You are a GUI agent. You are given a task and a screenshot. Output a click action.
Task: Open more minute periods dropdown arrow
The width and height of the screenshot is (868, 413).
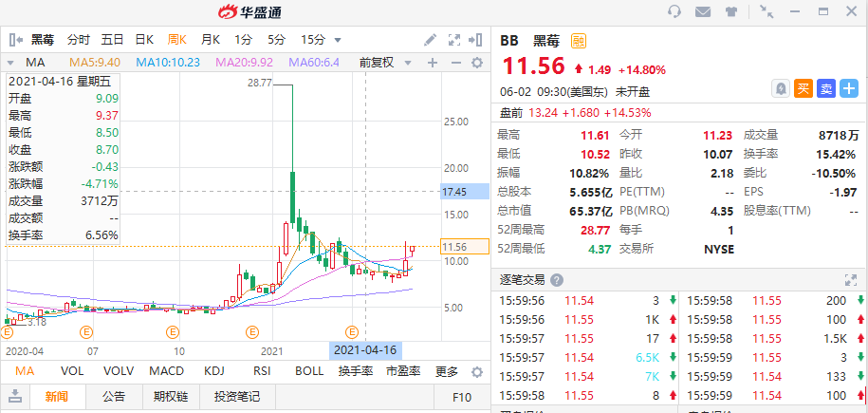tap(338, 40)
